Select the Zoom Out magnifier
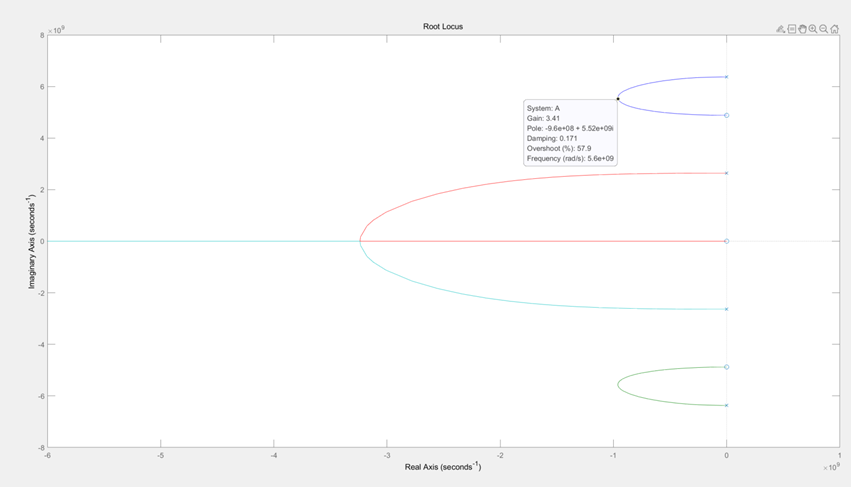This screenshot has width=851, height=487. [x=824, y=29]
